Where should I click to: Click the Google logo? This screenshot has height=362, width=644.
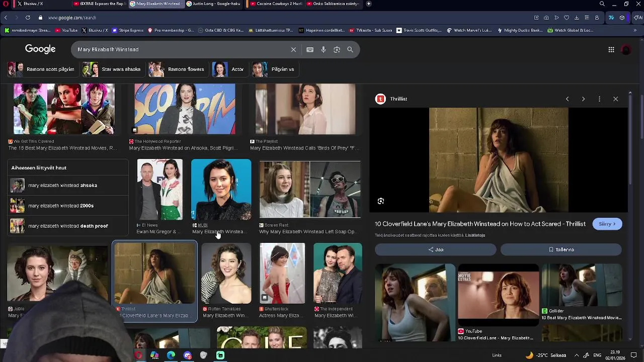[x=40, y=49]
